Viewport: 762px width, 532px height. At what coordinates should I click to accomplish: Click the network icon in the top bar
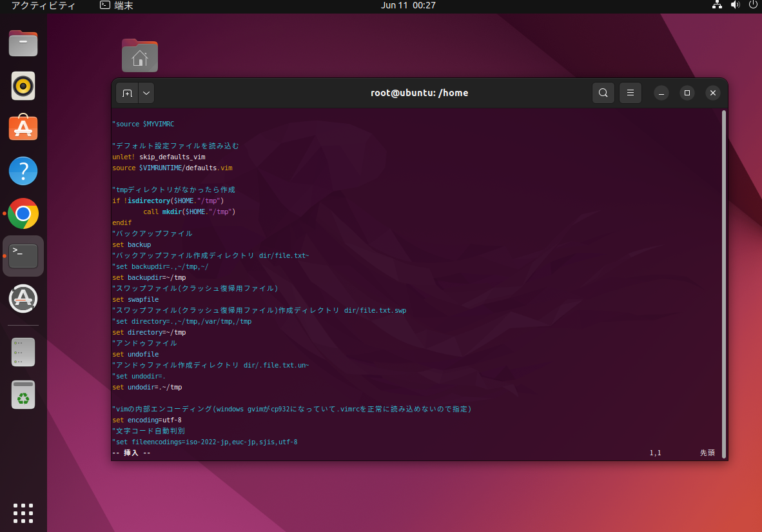tap(717, 5)
